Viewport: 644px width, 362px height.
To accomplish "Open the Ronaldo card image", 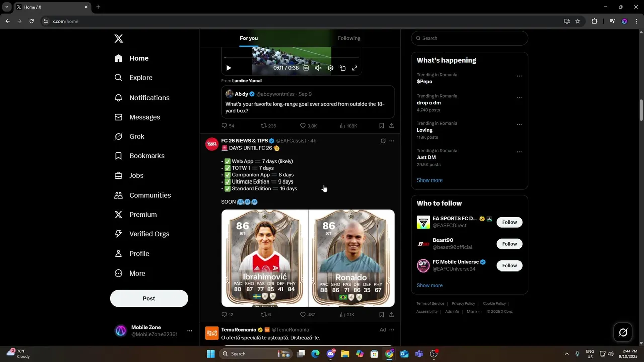I will point(352,258).
